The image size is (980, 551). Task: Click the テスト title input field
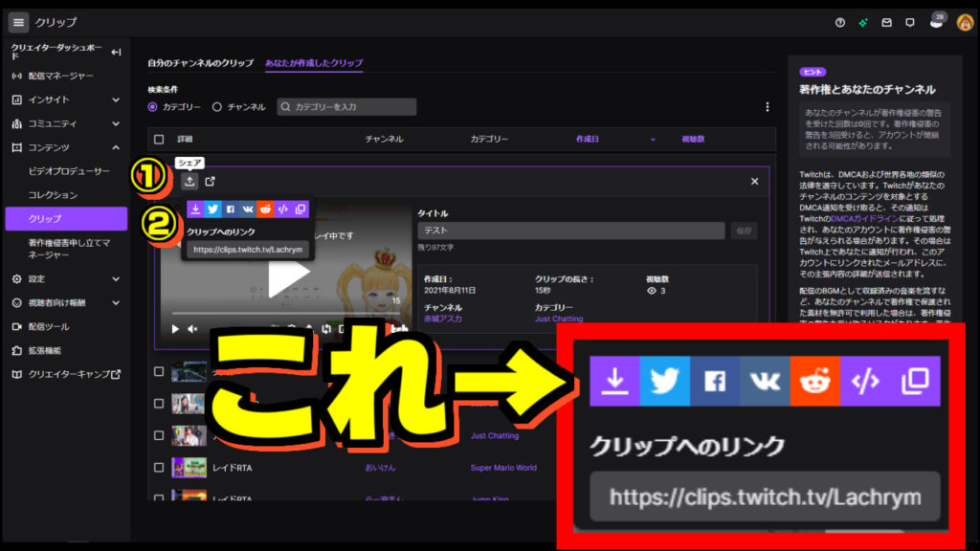(571, 231)
